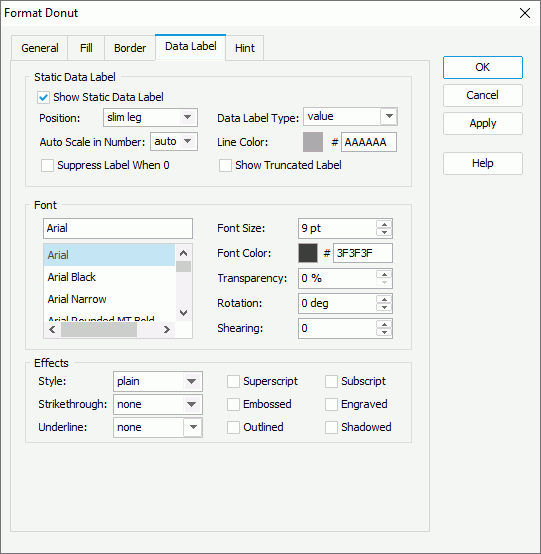Screen dimensions: 541x554
Task: Cancel the Format Donut dialog
Action: (483, 95)
